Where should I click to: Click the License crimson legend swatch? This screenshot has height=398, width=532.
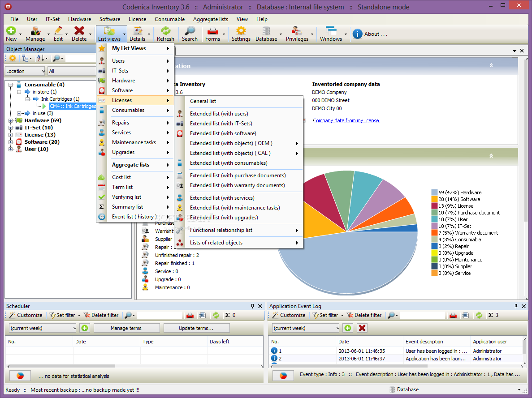(434, 206)
